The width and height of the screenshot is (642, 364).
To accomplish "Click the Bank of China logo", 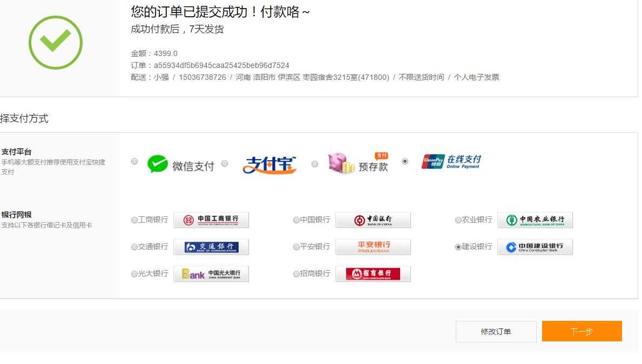I will [x=373, y=220].
